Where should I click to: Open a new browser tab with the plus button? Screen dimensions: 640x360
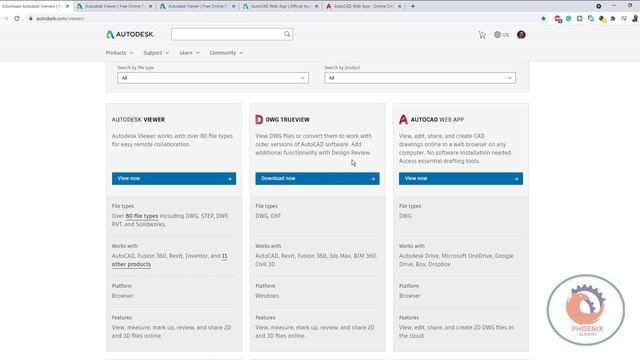click(x=413, y=6)
